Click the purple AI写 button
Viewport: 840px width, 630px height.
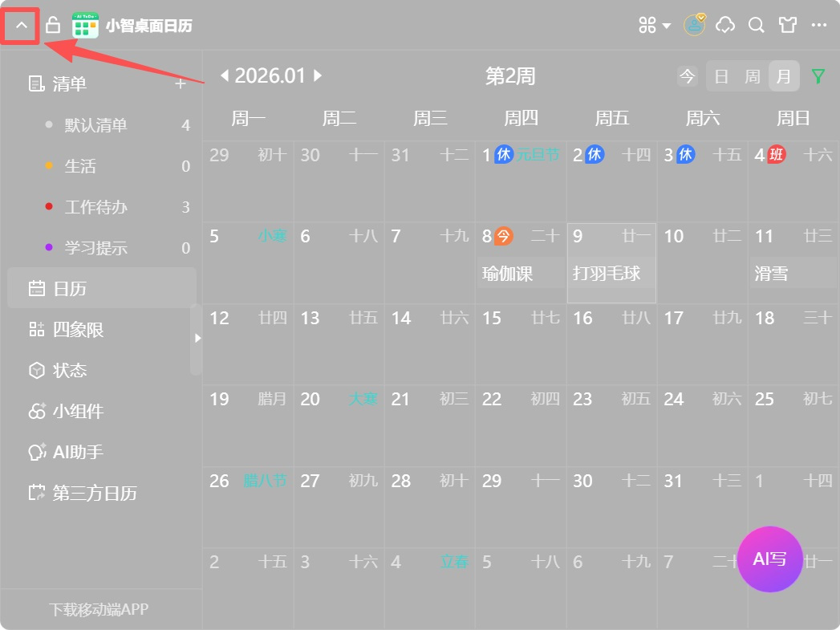[x=769, y=559]
